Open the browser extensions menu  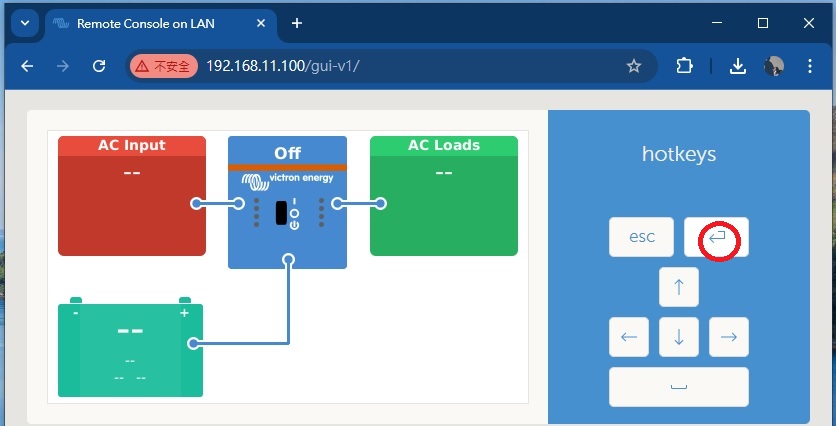pyautogui.click(x=684, y=66)
